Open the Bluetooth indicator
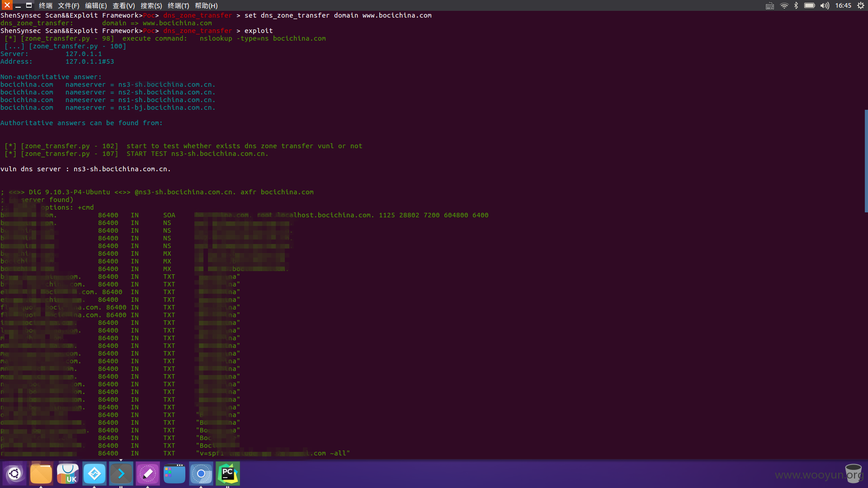This screenshot has width=868, height=488. 796,5
